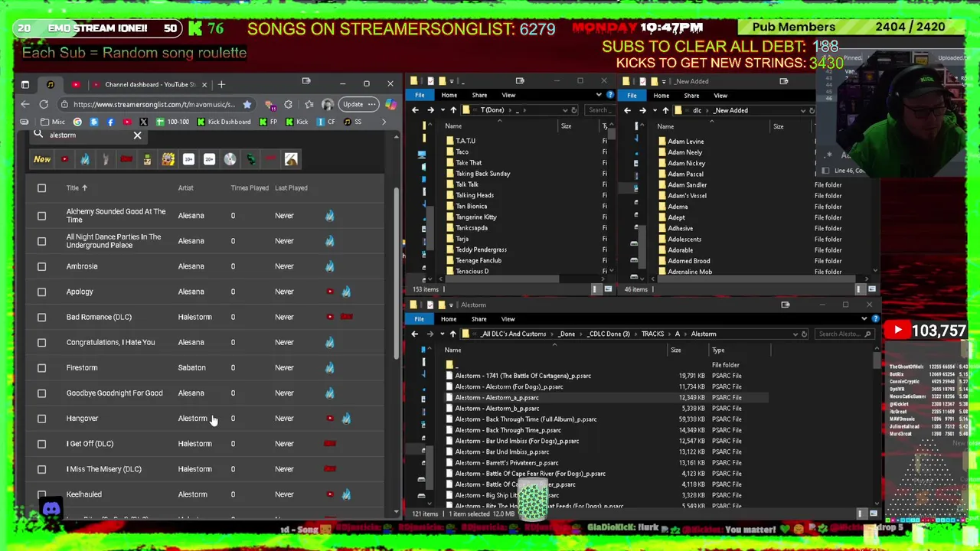980x551 pixels.
Task: Open the YouTube bookmark icon
Action: [x=126, y=122]
